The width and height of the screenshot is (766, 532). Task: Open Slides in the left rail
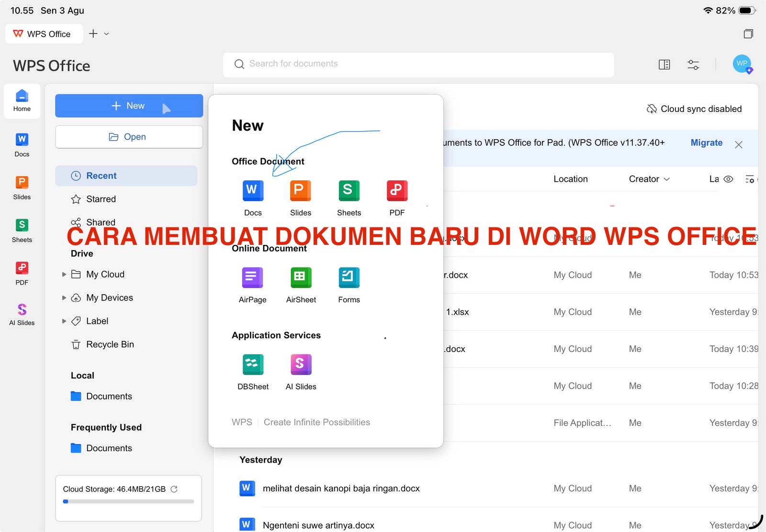[x=22, y=188]
